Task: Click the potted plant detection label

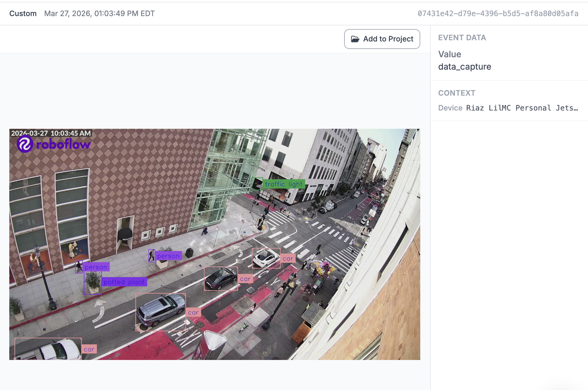Action: point(124,282)
